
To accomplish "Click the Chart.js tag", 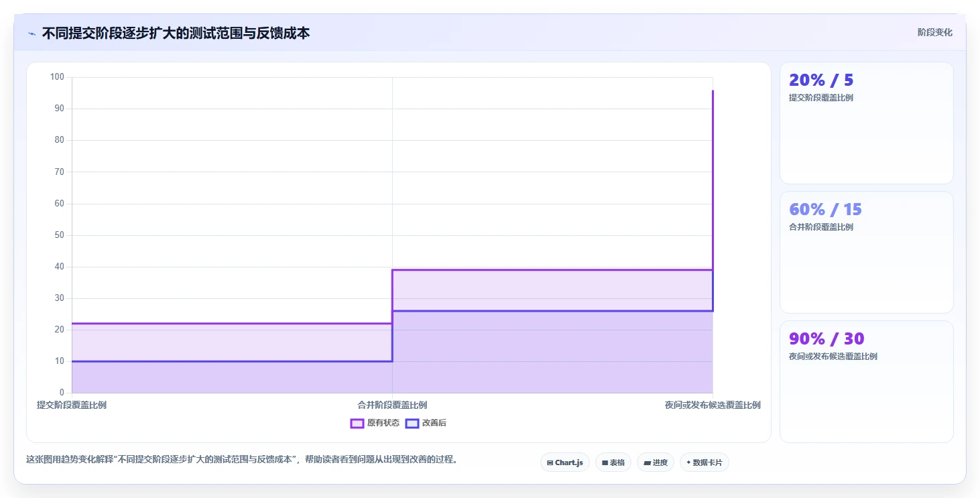I will tap(565, 462).
